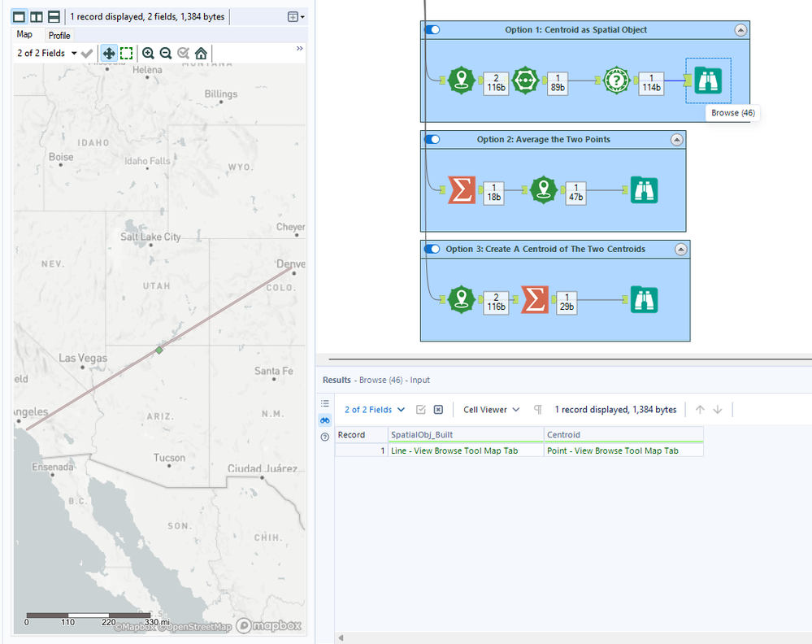Toggle show whitespace pilcrow icon

[x=537, y=410]
